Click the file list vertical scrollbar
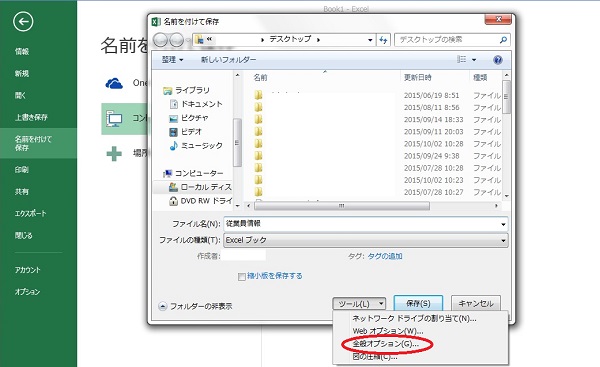The image size is (600, 367). pyautogui.click(x=506, y=97)
